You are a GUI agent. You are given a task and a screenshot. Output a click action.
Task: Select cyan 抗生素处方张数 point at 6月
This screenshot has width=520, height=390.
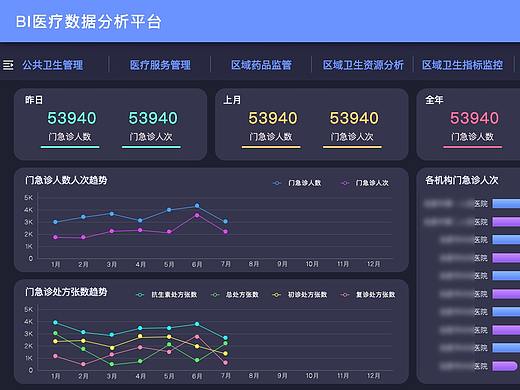197,324
